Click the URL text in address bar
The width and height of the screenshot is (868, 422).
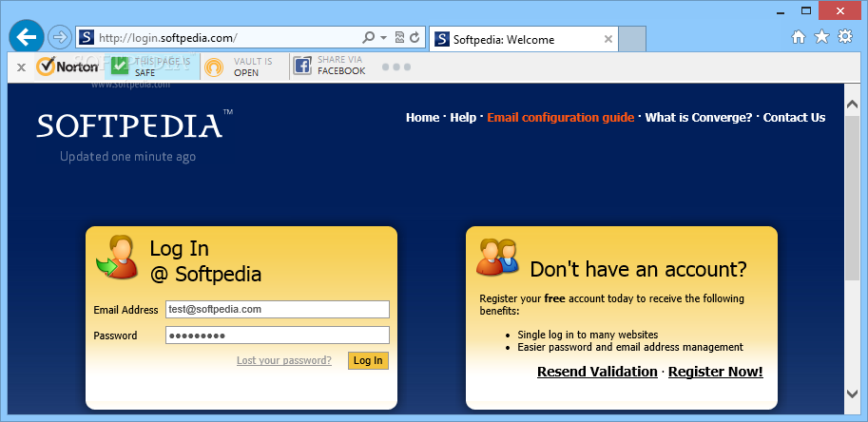click(x=168, y=38)
